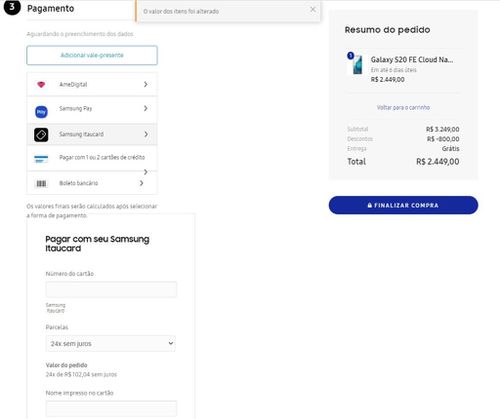This screenshot has height=419, width=500.
Task: Focus the Nome impresso no cartão field
Action: (x=111, y=409)
